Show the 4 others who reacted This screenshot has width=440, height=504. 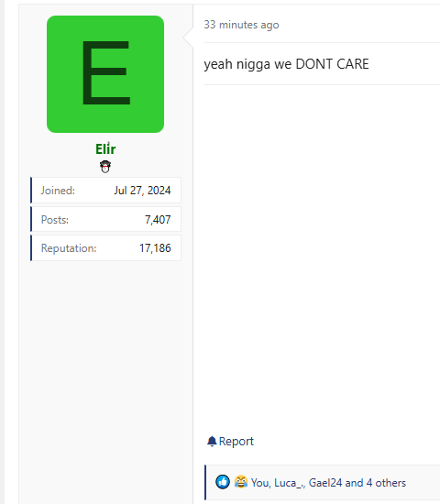(x=386, y=482)
